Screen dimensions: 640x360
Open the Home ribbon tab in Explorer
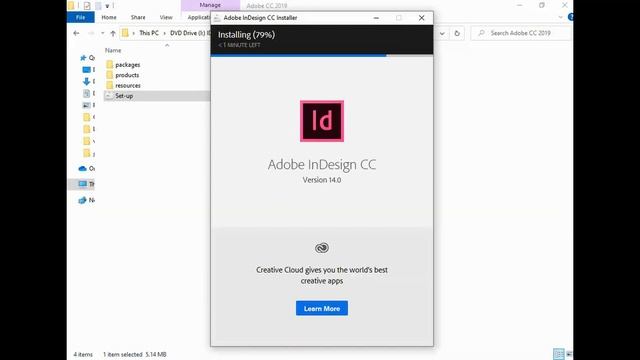[109, 17]
